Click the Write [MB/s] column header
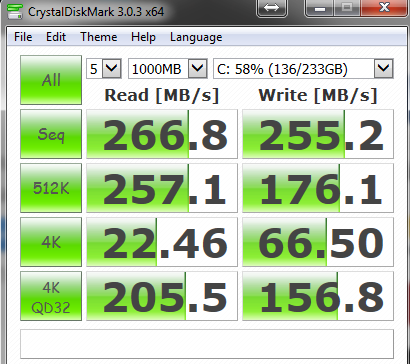410x364 pixels. [x=318, y=95]
